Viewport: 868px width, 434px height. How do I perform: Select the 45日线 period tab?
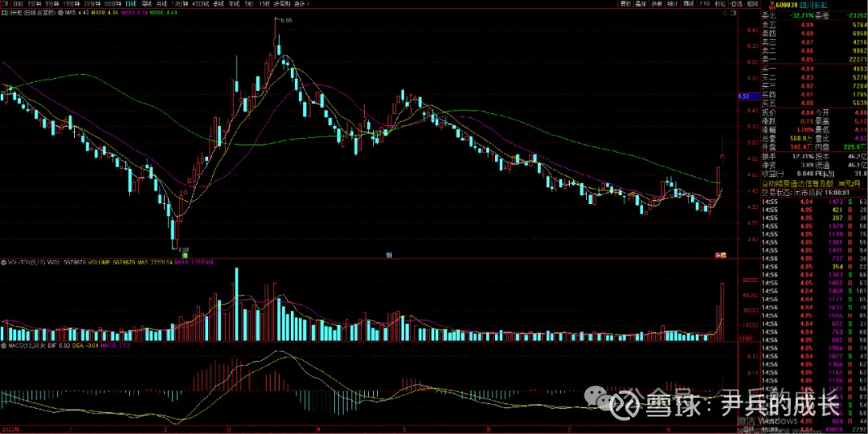tap(200, 4)
